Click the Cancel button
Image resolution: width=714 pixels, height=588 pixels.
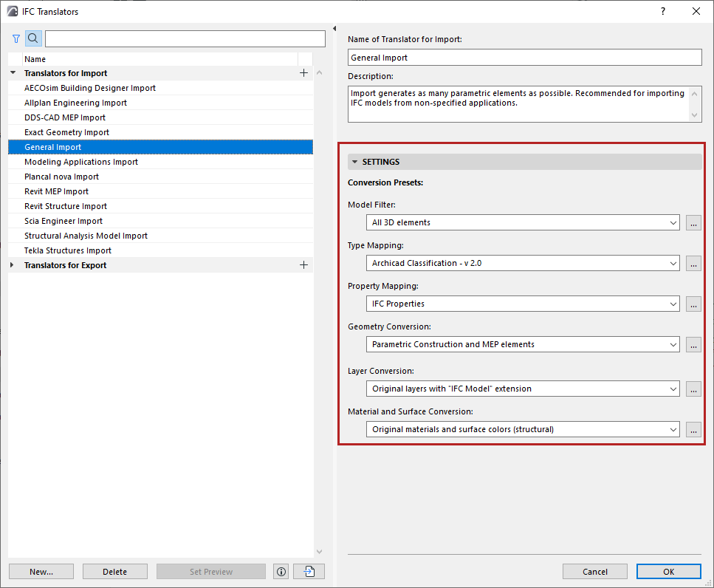pos(595,572)
